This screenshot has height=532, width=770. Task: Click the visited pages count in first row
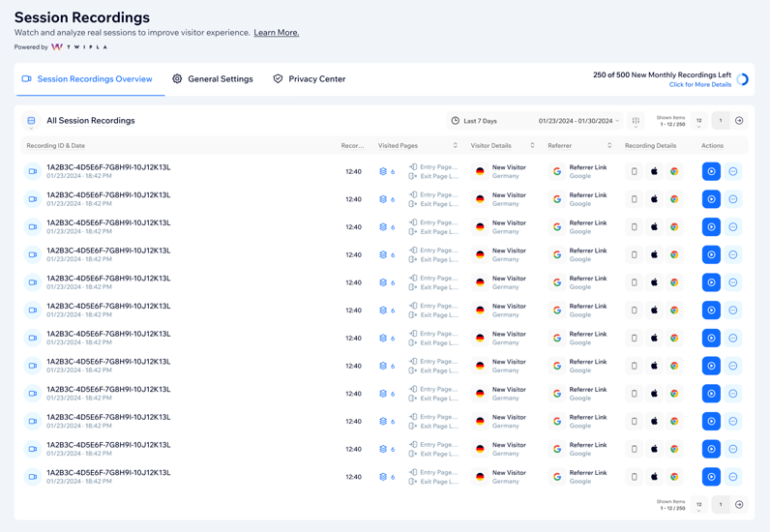point(387,171)
